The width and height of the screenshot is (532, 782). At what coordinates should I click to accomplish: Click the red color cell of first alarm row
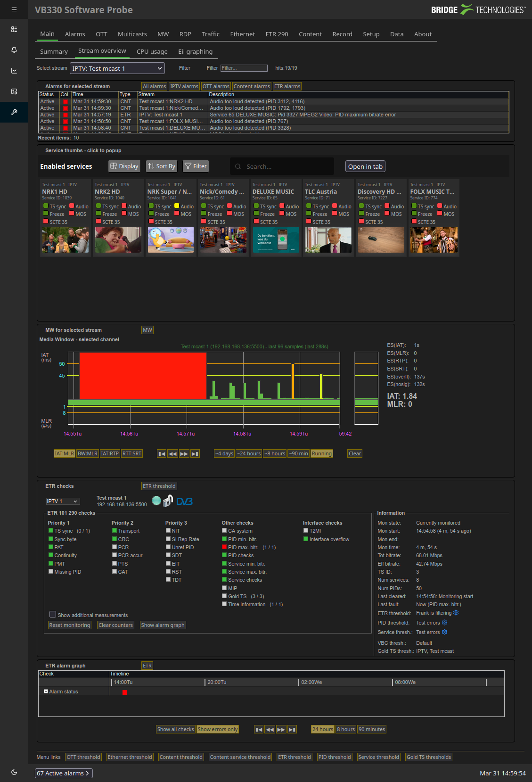click(65, 102)
